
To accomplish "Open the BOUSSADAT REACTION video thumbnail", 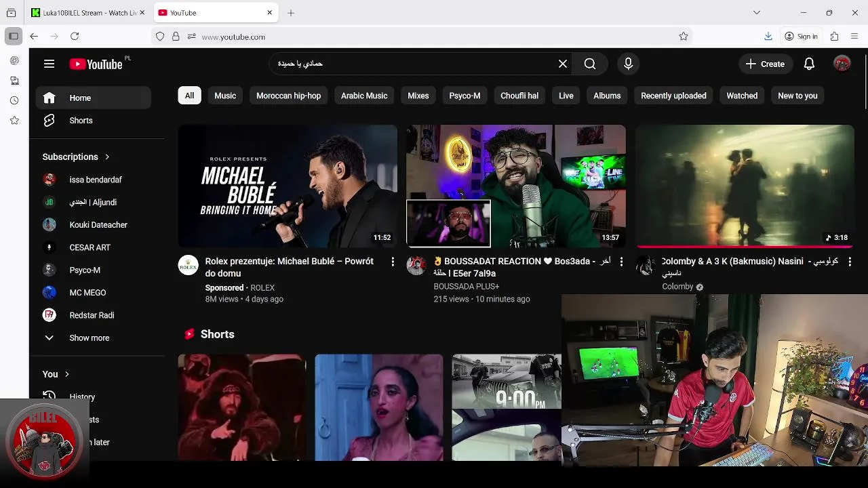I will click(516, 186).
